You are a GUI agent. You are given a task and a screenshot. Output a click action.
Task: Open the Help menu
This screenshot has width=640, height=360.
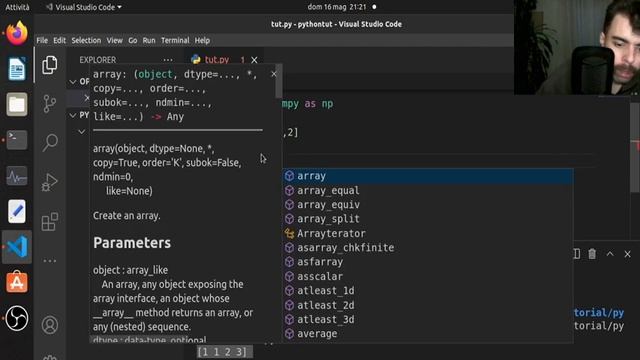point(202,40)
